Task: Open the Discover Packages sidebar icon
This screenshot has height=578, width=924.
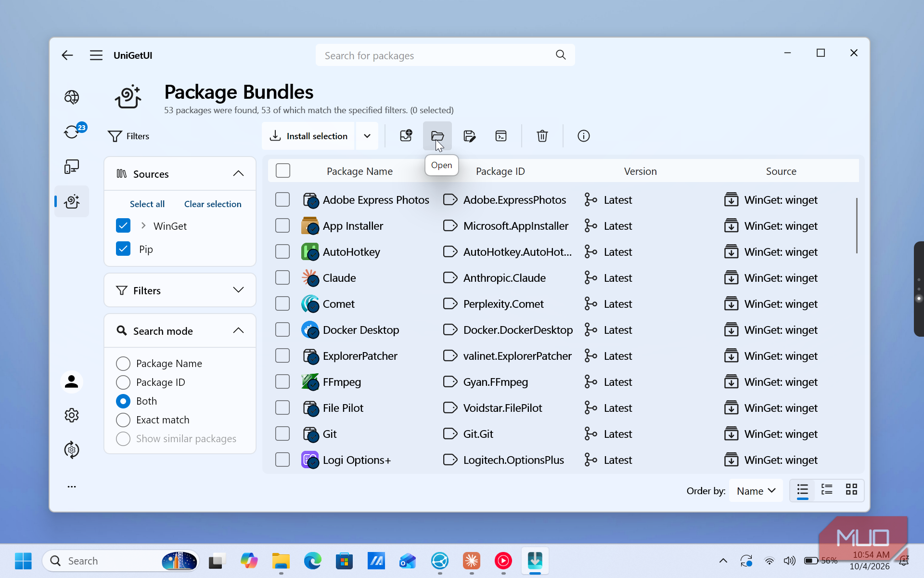Action: 72,97
